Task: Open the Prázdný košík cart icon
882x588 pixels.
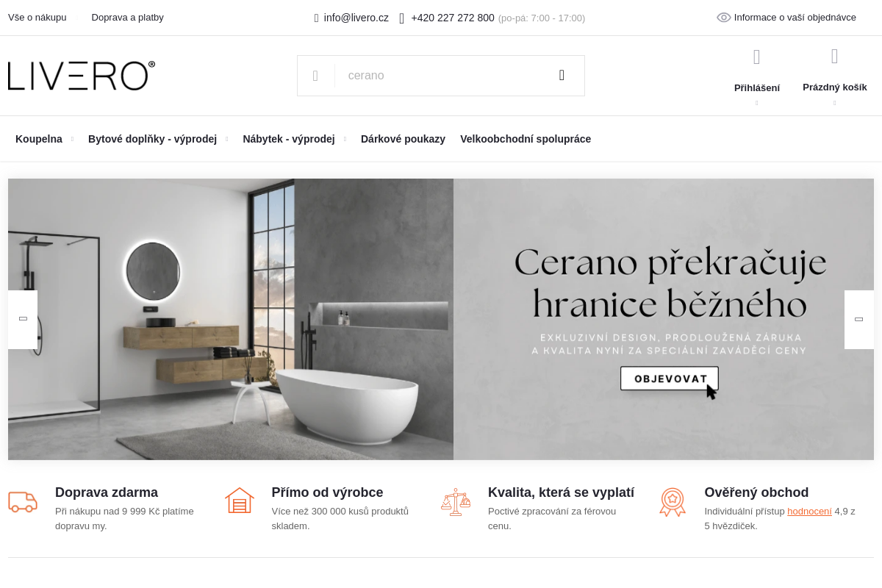Action: tap(835, 56)
